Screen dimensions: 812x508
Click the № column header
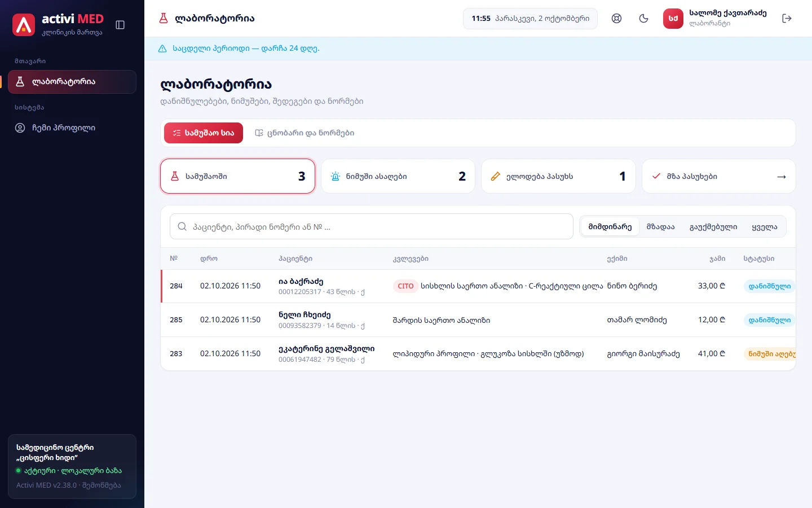[x=174, y=259]
